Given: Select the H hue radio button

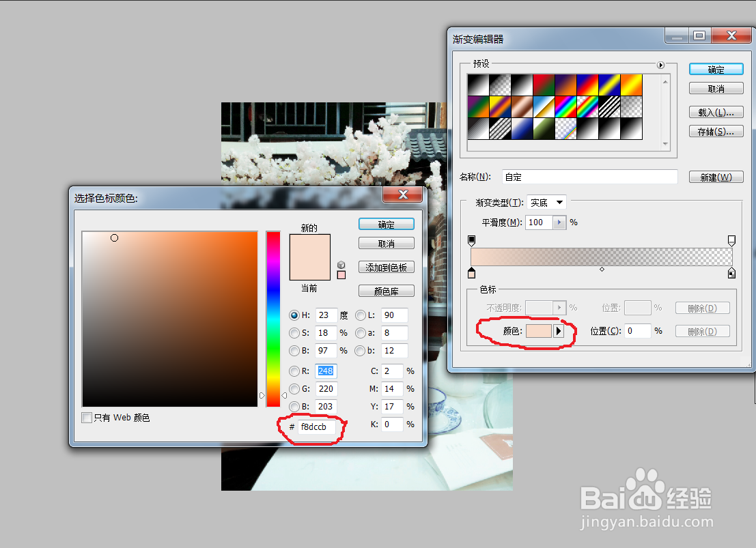Looking at the screenshot, I should click(x=294, y=315).
